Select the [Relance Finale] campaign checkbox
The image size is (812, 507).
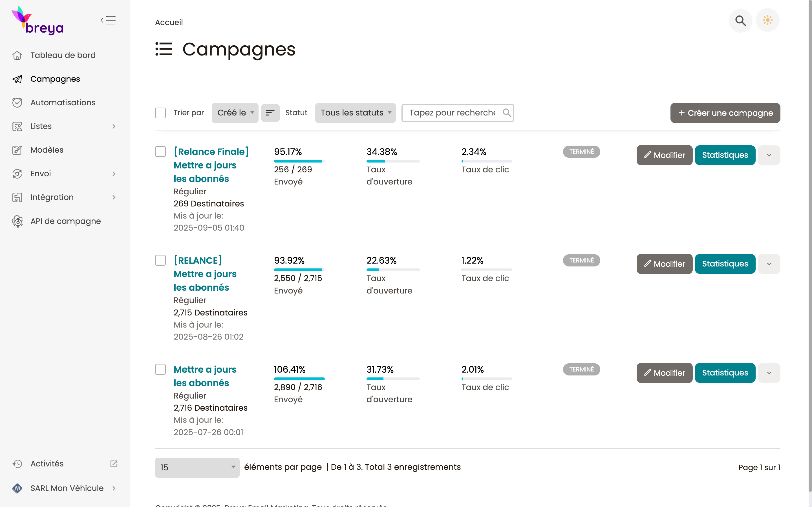point(160,152)
